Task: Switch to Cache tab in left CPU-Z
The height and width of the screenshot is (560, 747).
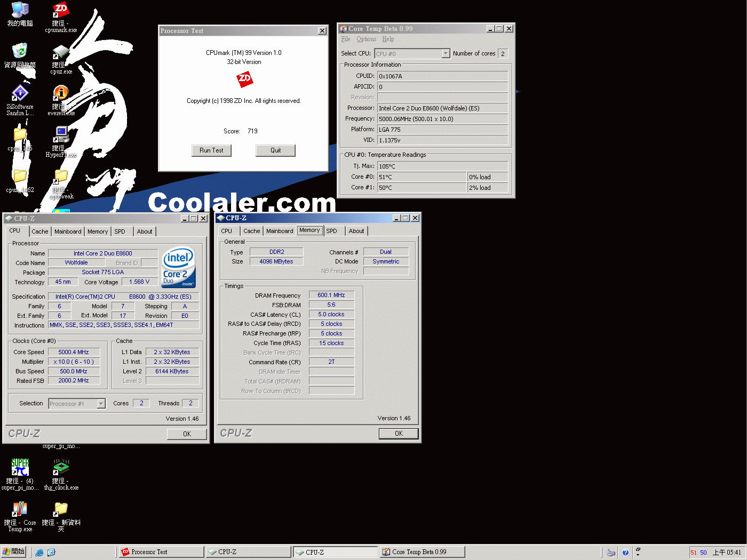Action: click(x=39, y=231)
